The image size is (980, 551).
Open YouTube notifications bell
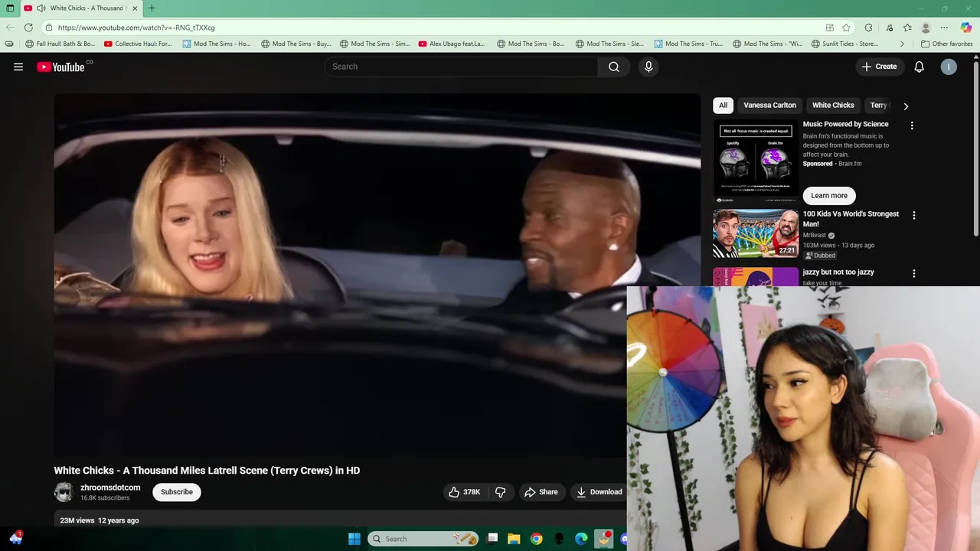(919, 67)
